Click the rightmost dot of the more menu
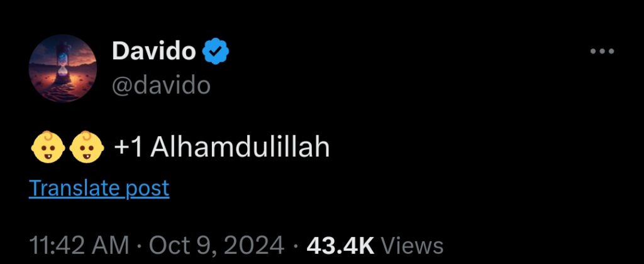 click(611, 52)
